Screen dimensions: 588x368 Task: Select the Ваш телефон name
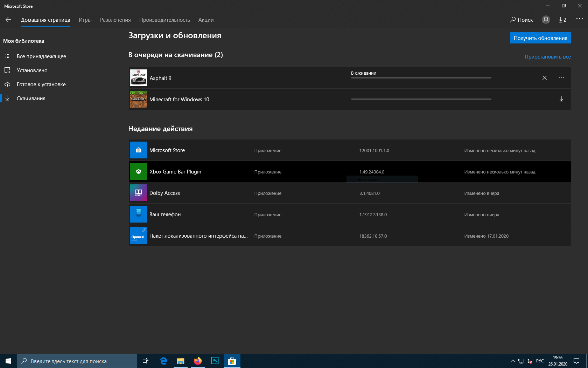pyautogui.click(x=165, y=214)
